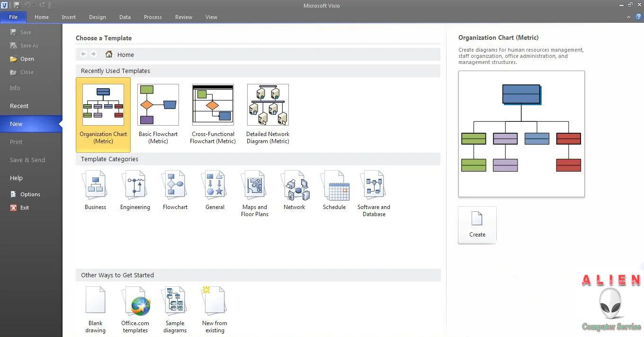The width and height of the screenshot is (644, 337).
Task: Open the Maps and Floor Plans category
Action: pyautogui.click(x=255, y=194)
